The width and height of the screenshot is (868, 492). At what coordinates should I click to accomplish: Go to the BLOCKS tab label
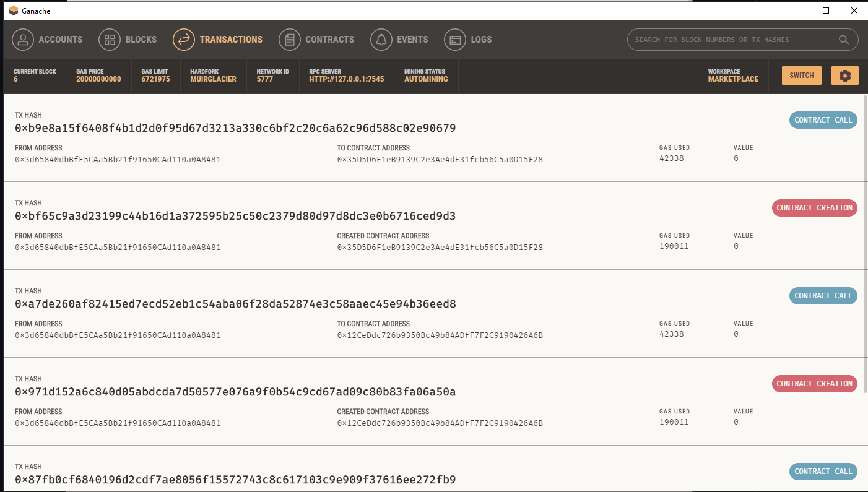click(x=141, y=40)
